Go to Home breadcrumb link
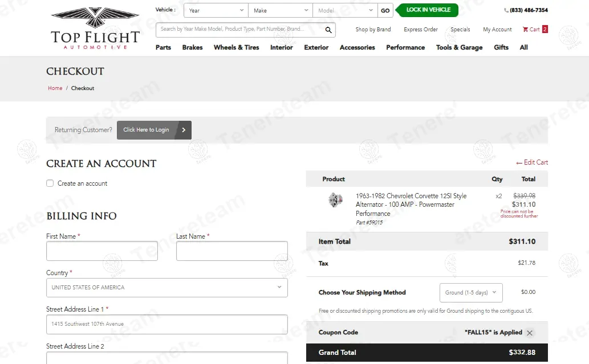Viewport: 589px width, 364px height. (55, 88)
